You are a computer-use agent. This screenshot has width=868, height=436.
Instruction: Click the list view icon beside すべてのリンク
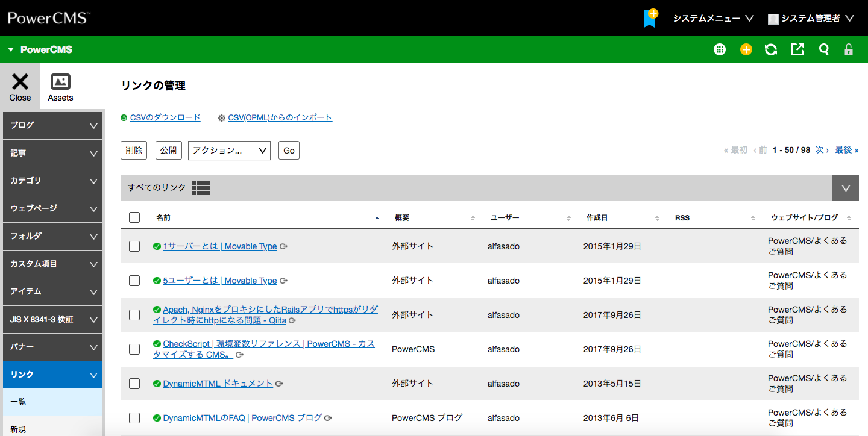pyautogui.click(x=201, y=188)
